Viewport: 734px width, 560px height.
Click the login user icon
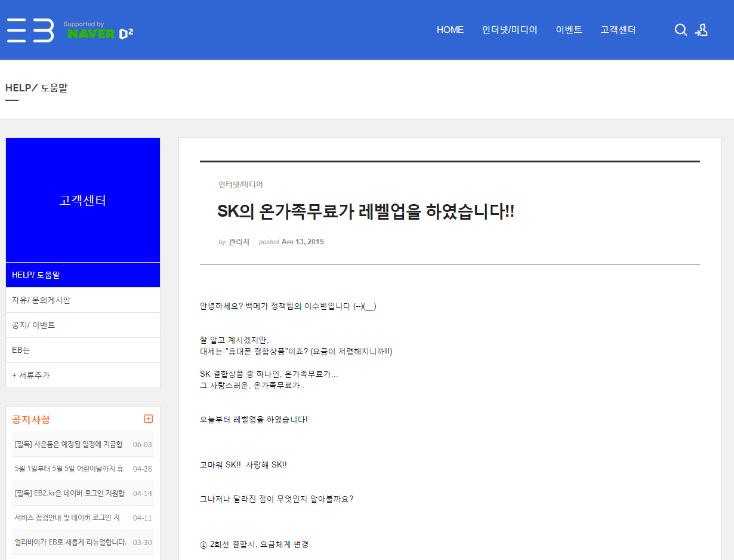pyautogui.click(x=701, y=30)
